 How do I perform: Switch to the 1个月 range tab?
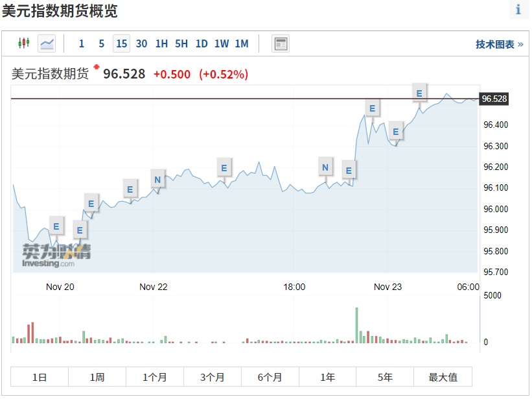coord(154,377)
